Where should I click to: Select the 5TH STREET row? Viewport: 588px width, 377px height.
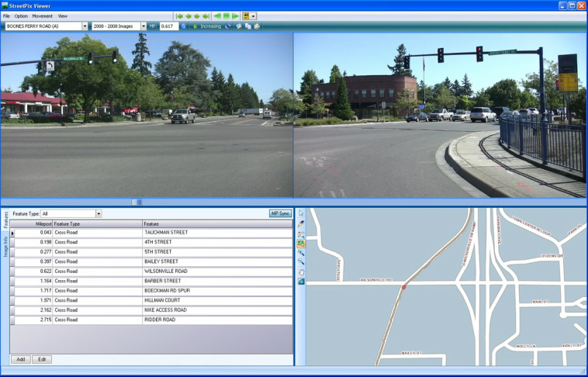coord(151,252)
